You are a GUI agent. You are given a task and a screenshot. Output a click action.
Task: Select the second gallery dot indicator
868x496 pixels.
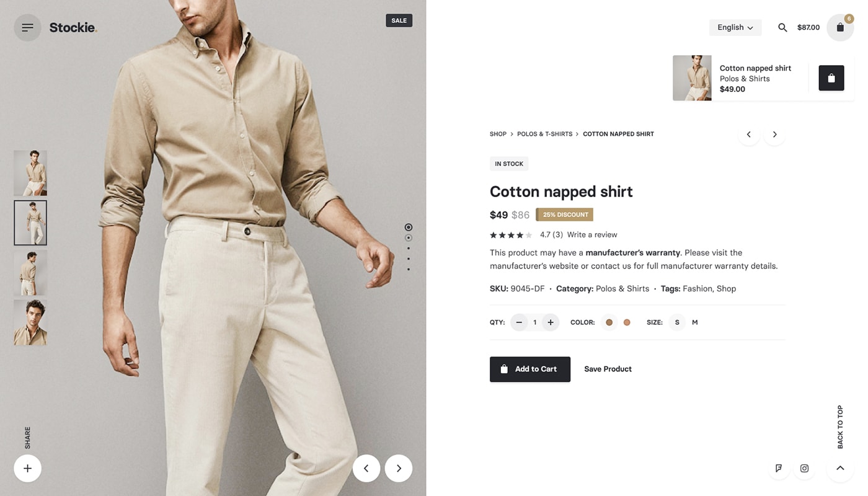pyautogui.click(x=408, y=237)
